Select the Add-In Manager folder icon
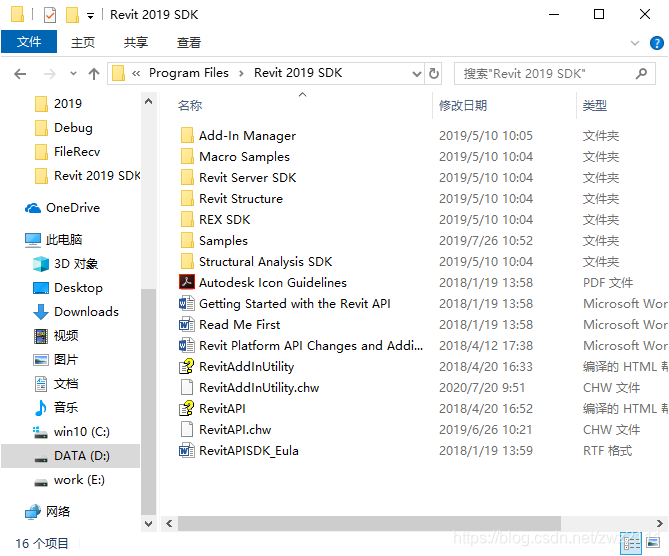This screenshot has height=556, width=669. click(187, 136)
